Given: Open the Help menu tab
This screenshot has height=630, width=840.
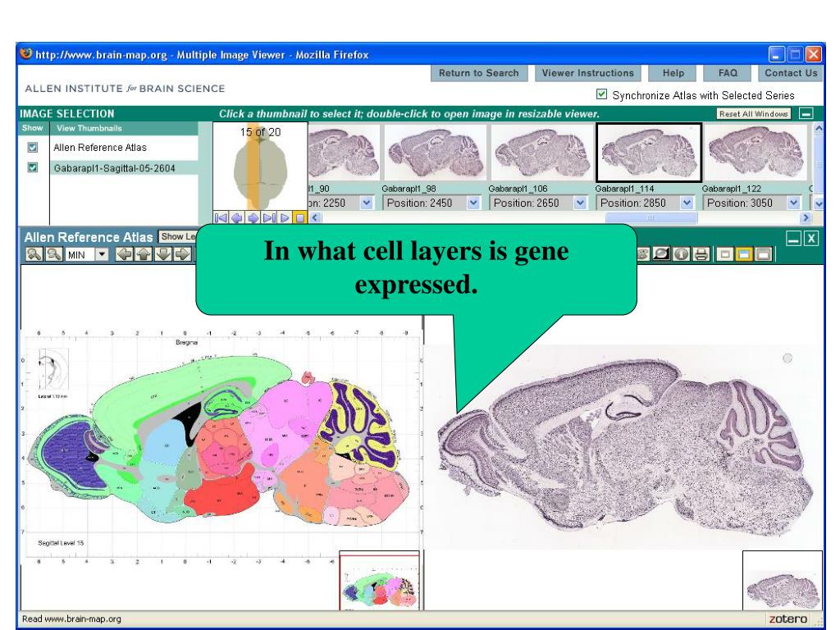Looking at the screenshot, I should (x=673, y=73).
